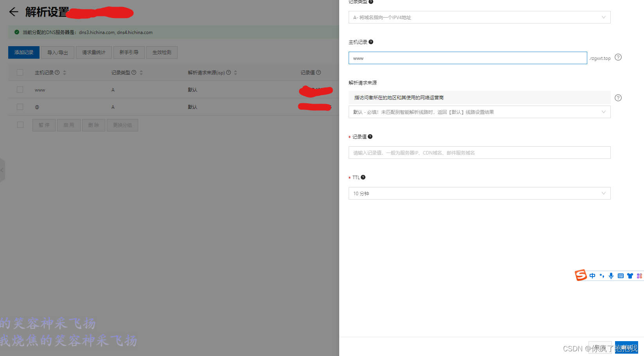
Task: Open help icon next to 主机记录 column header
Action: 57,72
